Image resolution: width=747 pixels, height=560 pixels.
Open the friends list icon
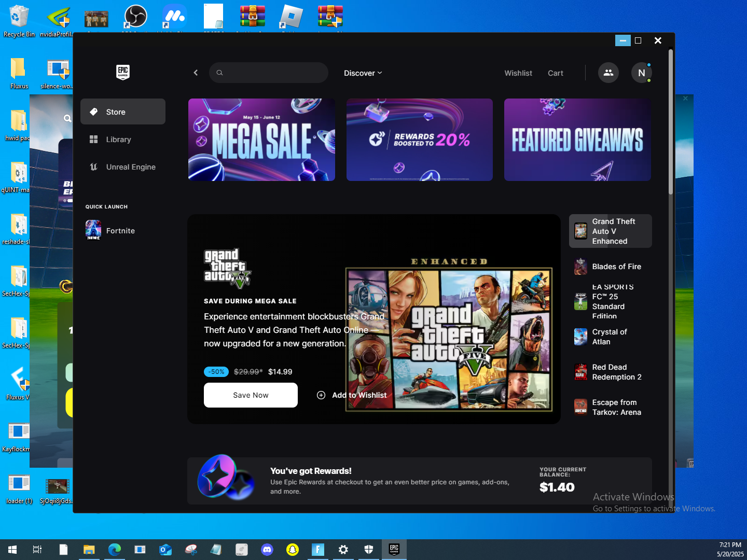[x=608, y=73]
